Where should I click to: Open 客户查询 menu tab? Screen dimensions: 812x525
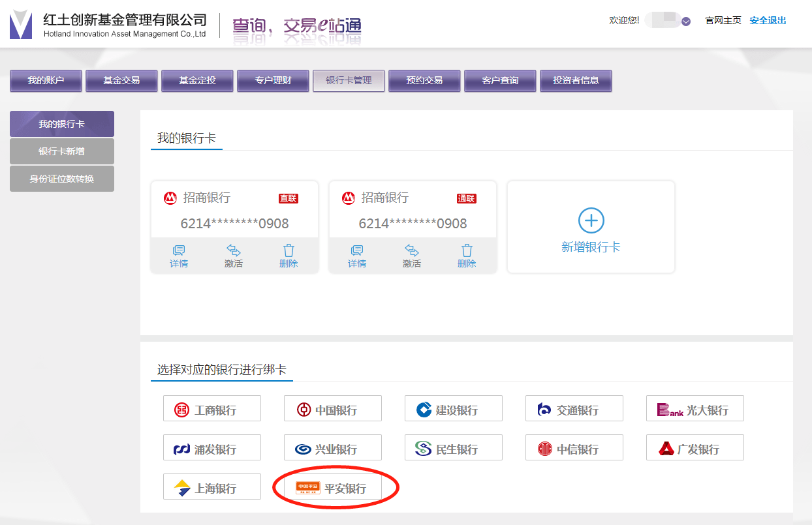point(500,81)
